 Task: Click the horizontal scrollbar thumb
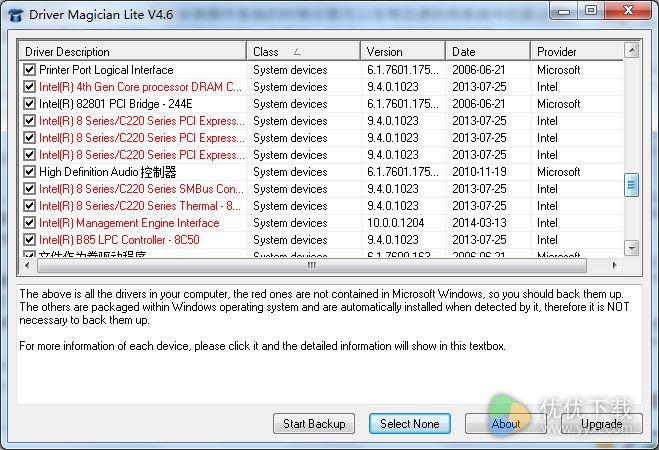pos(311,266)
